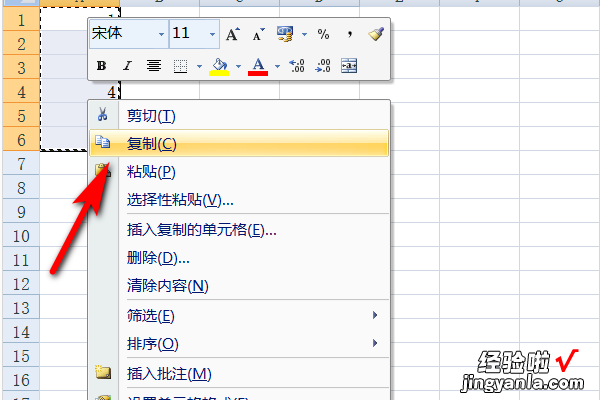Screen dimensions: 600x400
Task: Click the copy icon in menu
Action: coord(103,142)
